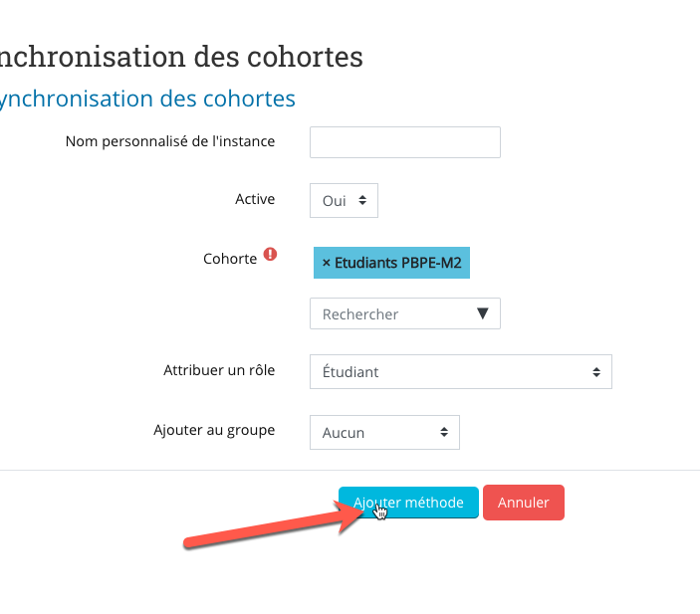Click the up-down arrows on the Étudiant selector
This screenshot has width=700, height=614.
pyautogui.click(x=596, y=372)
